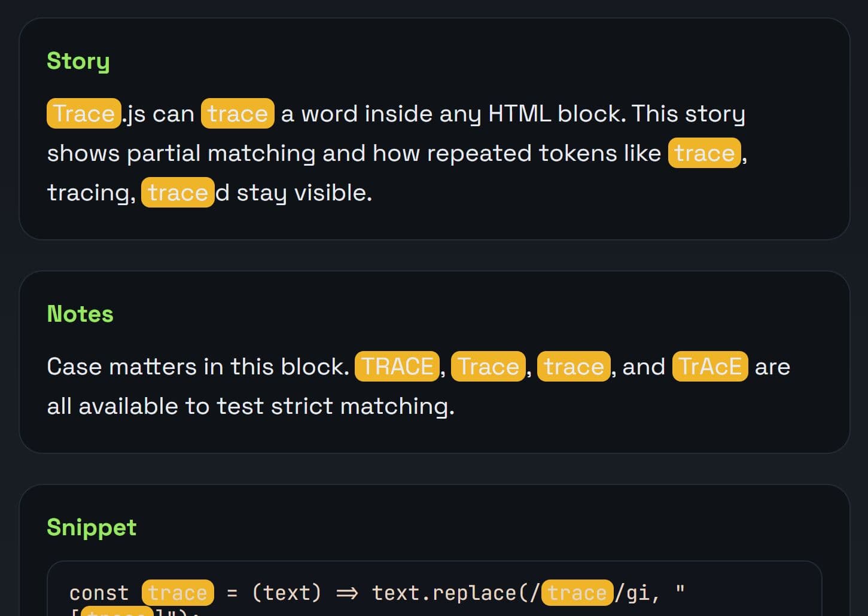Click highlighted "trace" inside the regex pattern
868x616 pixels.
point(577,593)
